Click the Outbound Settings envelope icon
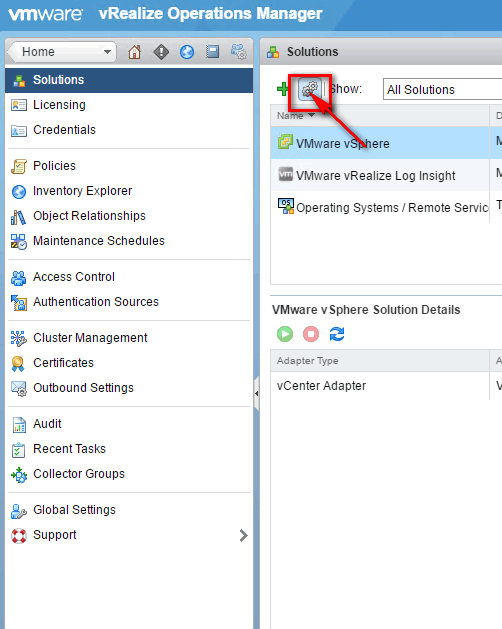502x629 pixels. (x=18, y=388)
